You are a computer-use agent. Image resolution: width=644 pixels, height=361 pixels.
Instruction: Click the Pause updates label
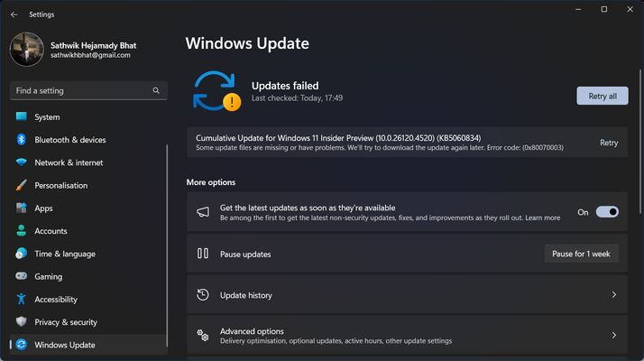(245, 255)
